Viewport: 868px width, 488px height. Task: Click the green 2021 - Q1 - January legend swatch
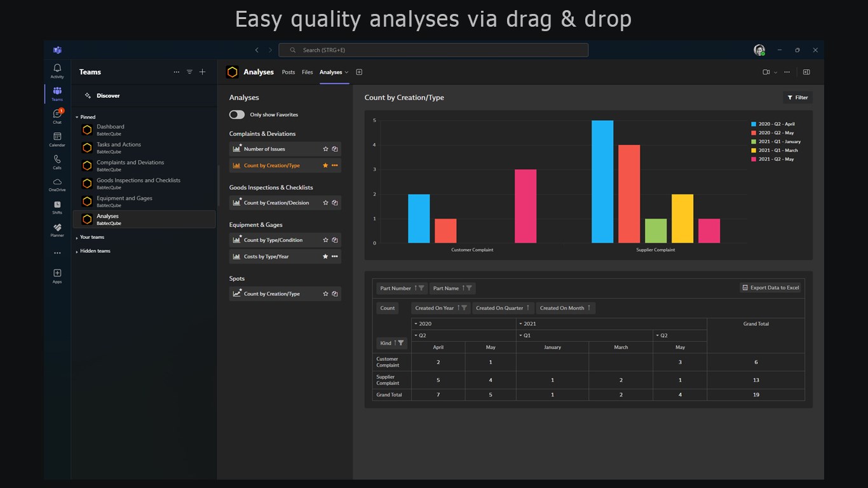754,142
